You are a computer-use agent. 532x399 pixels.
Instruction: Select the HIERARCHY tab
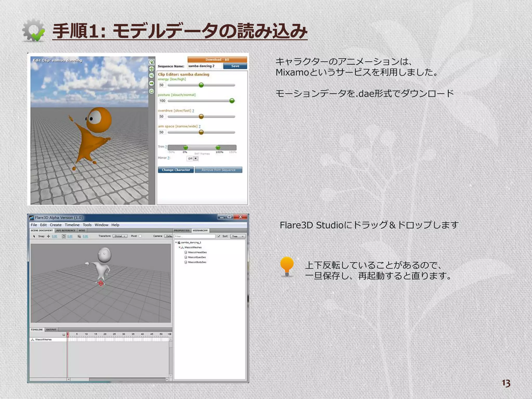point(200,230)
